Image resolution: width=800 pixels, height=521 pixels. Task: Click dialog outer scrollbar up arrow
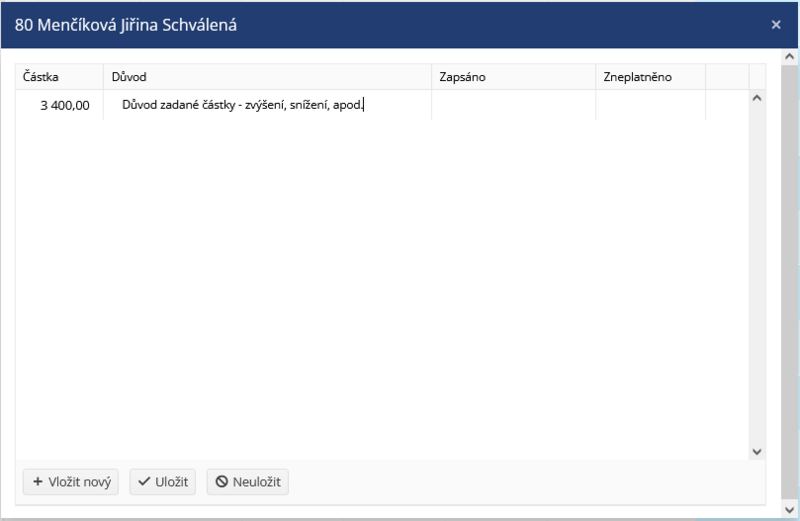point(790,57)
